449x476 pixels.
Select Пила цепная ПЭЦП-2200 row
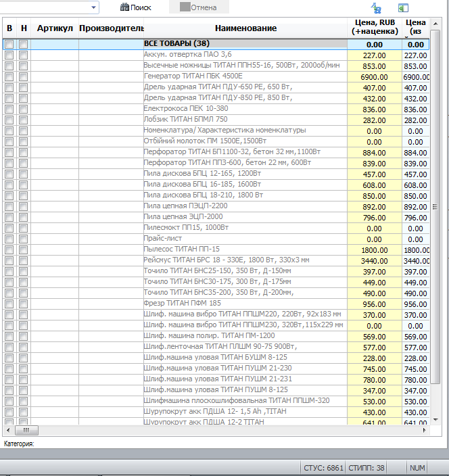pyautogui.click(x=216, y=207)
